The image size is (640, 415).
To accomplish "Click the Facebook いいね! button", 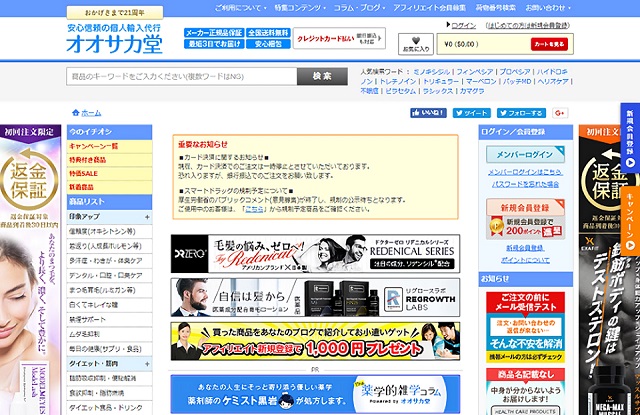I will (428, 113).
